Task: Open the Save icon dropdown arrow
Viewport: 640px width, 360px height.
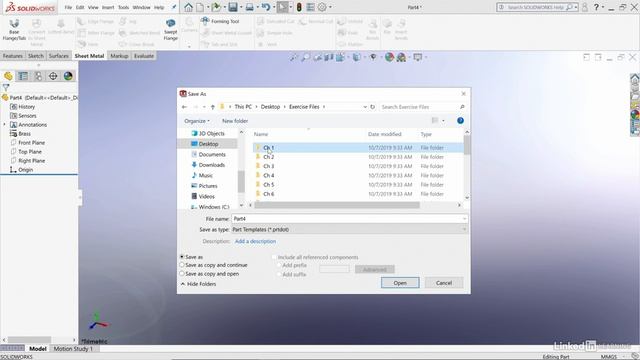Action: pyautogui.click(x=240, y=7)
